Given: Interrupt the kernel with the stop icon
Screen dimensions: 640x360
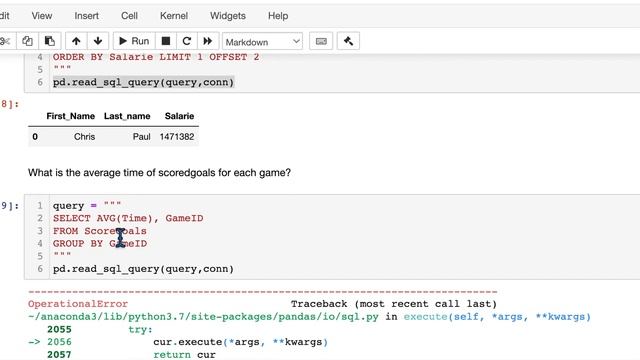Looking at the screenshot, I should tap(166, 41).
